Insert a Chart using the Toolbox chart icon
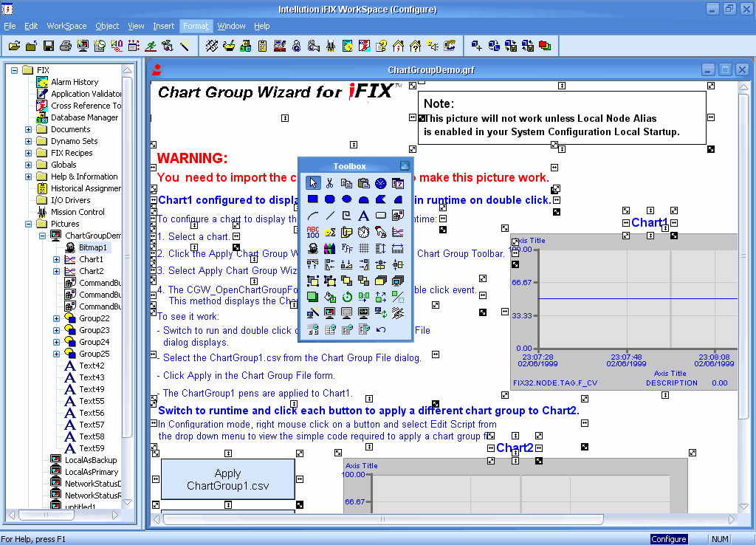Image resolution: width=756 pixels, height=545 pixels. (x=398, y=232)
